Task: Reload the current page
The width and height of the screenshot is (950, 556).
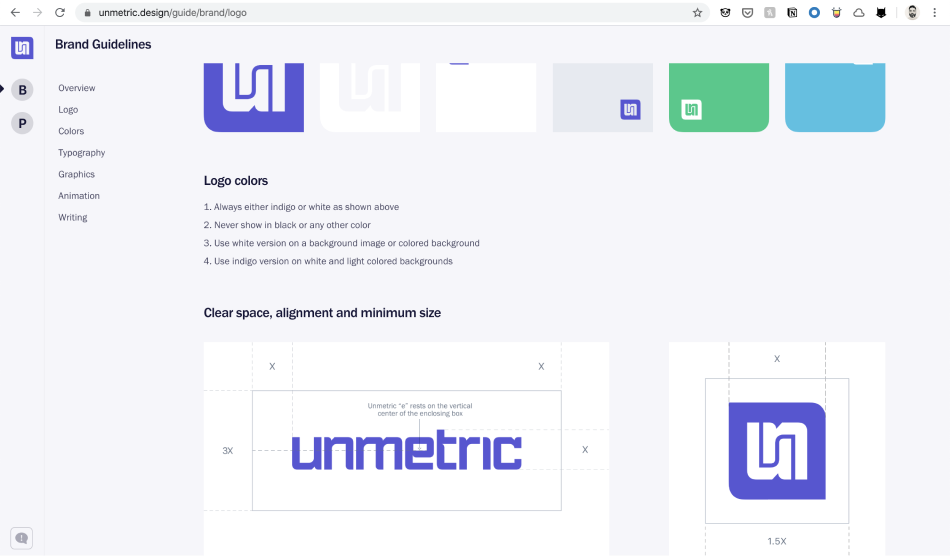Action: (59, 12)
